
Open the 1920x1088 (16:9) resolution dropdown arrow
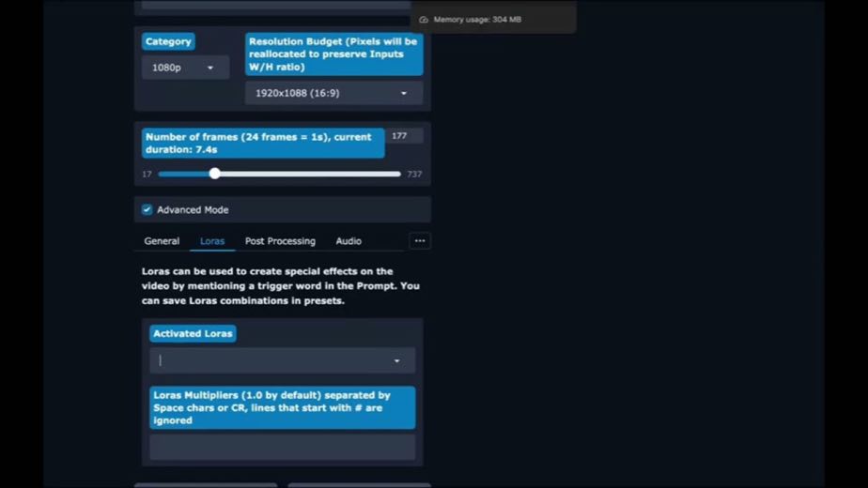point(404,93)
